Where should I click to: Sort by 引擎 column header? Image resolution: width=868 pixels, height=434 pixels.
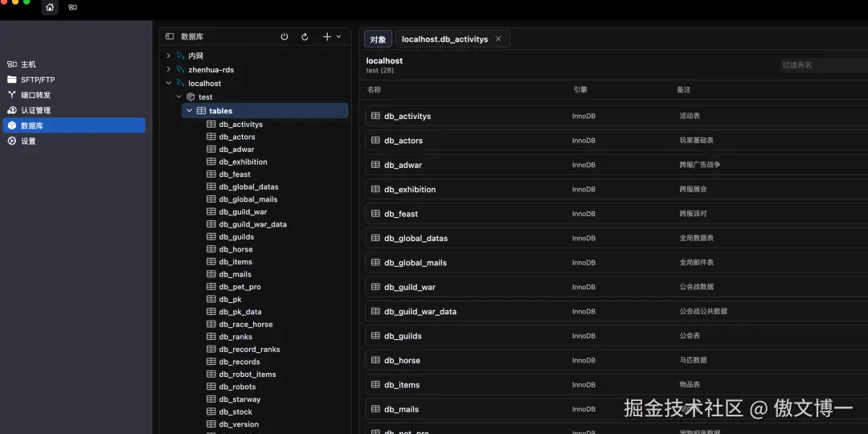[580, 90]
